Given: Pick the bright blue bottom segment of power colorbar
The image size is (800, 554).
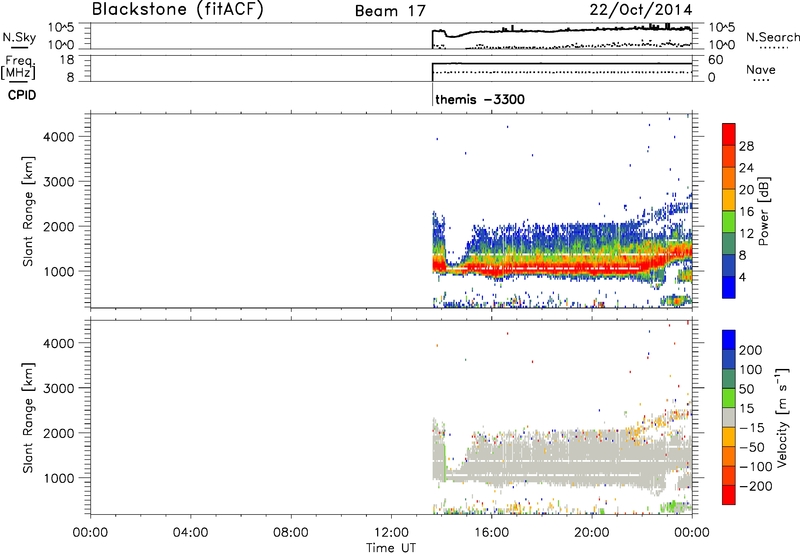Looking at the screenshot, I should tap(729, 288).
